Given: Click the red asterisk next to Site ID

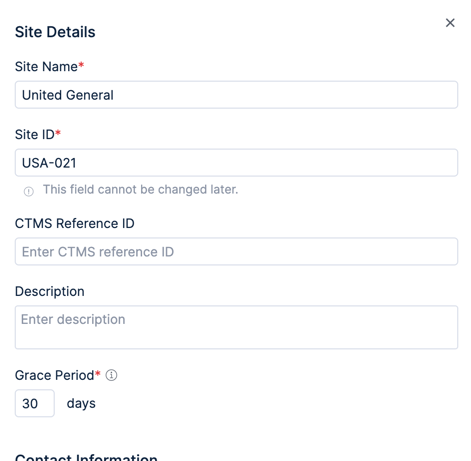Looking at the screenshot, I should pyautogui.click(x=58, y=133).
